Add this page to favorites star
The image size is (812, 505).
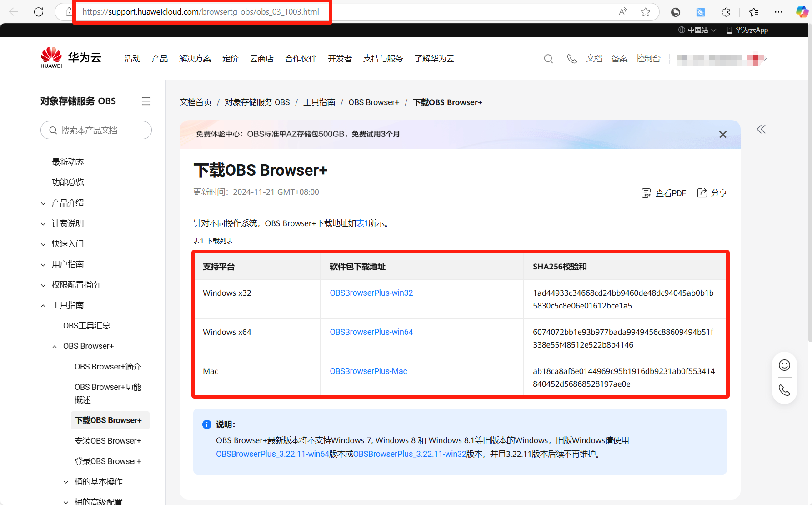click(645, 12)
